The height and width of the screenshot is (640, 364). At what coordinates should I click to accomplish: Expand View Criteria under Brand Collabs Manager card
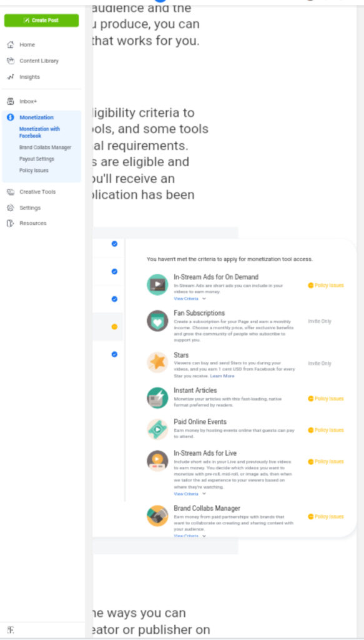190,536
